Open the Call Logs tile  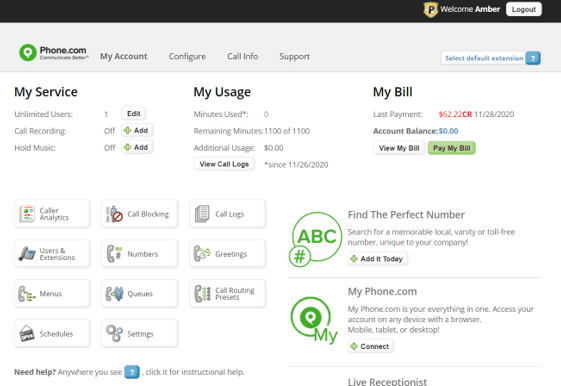pos(228,214)
